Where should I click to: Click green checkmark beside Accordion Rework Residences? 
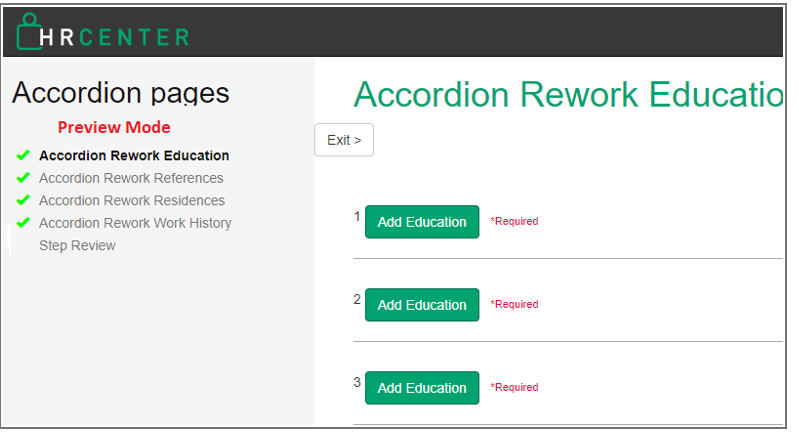coord(23,200)
